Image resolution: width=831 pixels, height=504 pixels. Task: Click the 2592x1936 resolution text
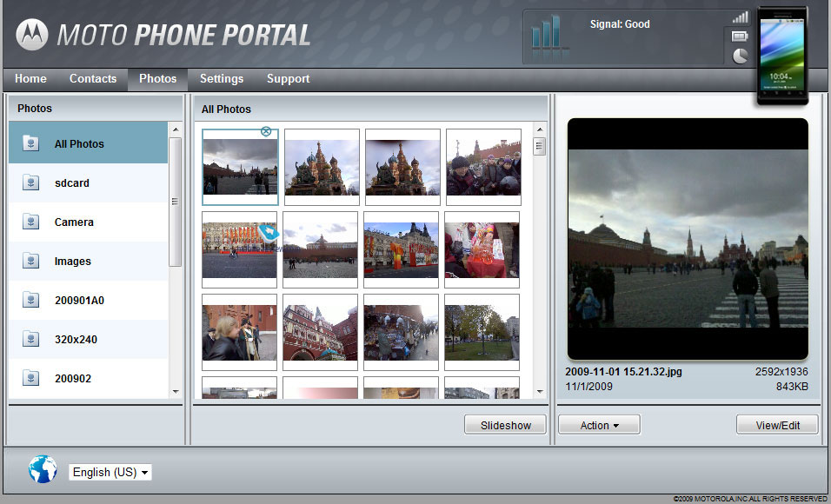[x=781, y=372]
